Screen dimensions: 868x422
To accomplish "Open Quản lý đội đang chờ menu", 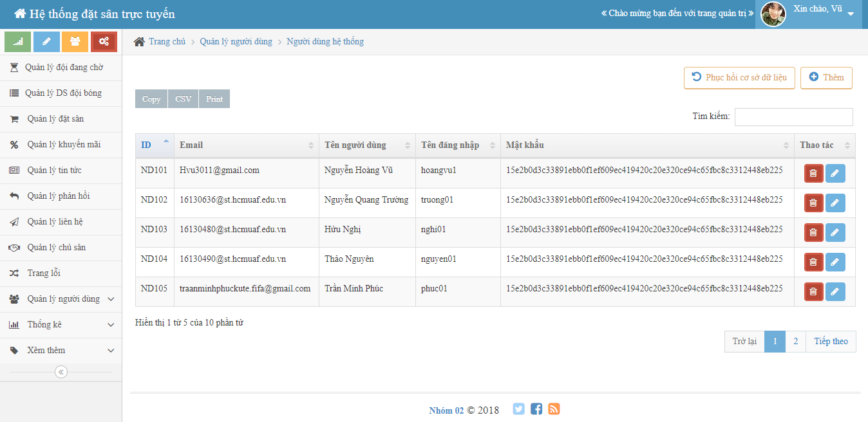I will tap(61, 68).
